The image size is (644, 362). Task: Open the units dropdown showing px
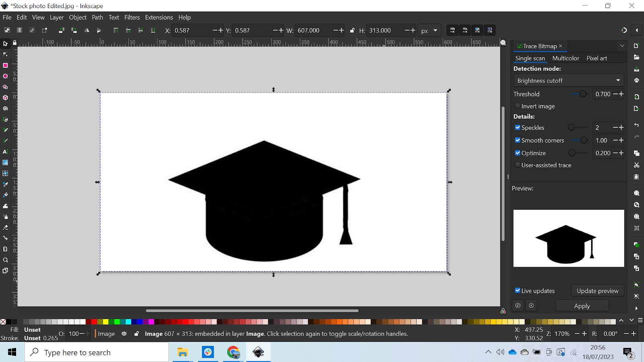click(429, 30)
